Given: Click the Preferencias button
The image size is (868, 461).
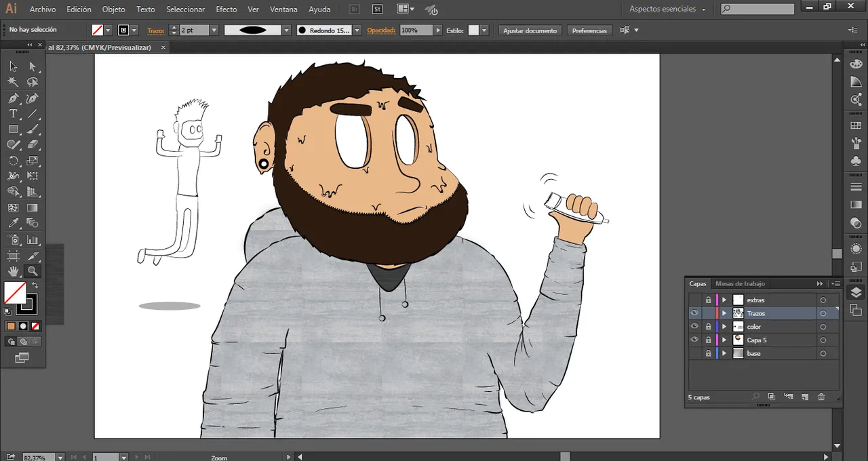Looking at the screenshot, I should 589,31.
